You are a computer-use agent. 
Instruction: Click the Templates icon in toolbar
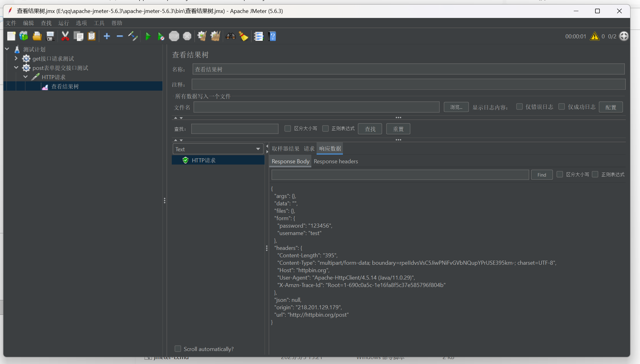click(24, 36)
